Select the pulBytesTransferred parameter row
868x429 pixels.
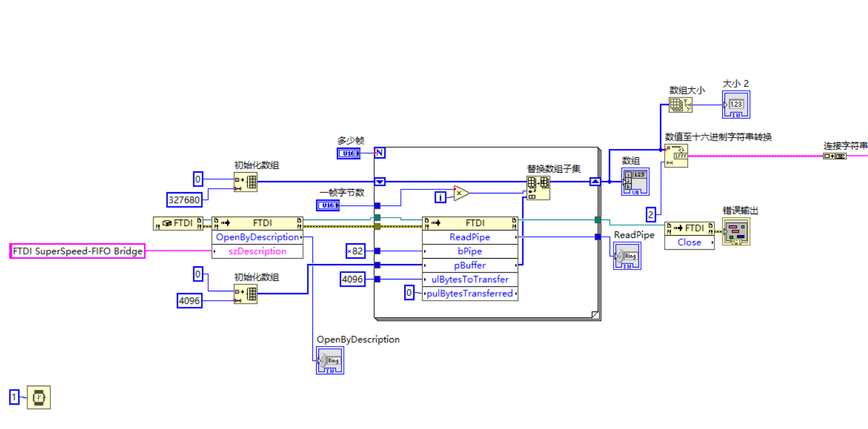pos(470,294)
